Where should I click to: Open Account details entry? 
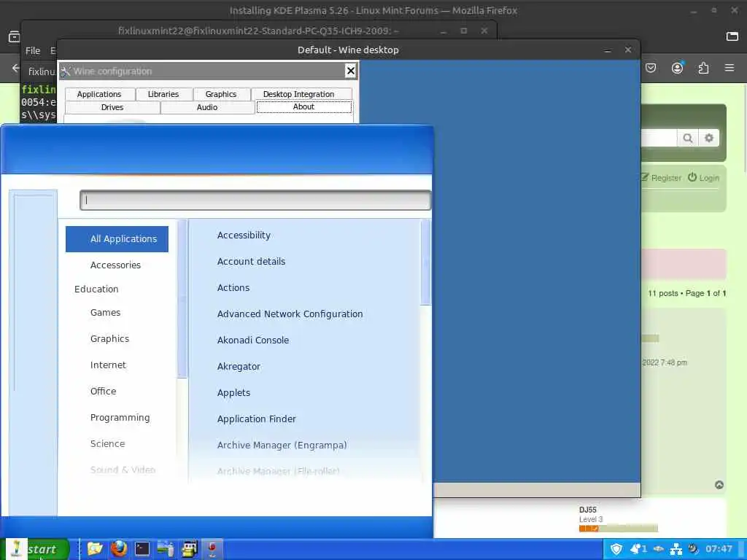[x=251, y=262]
